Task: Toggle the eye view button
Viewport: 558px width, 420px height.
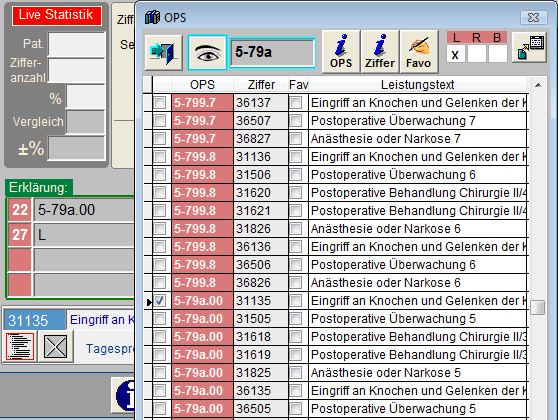Action: click(x=207, y=53)
